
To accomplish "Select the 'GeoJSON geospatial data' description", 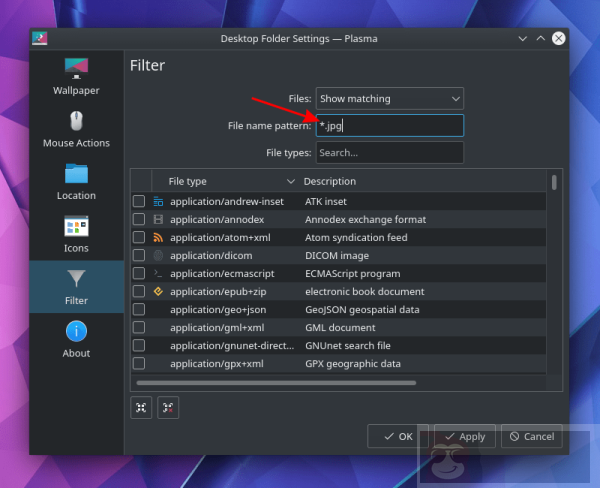I will 362,310.
